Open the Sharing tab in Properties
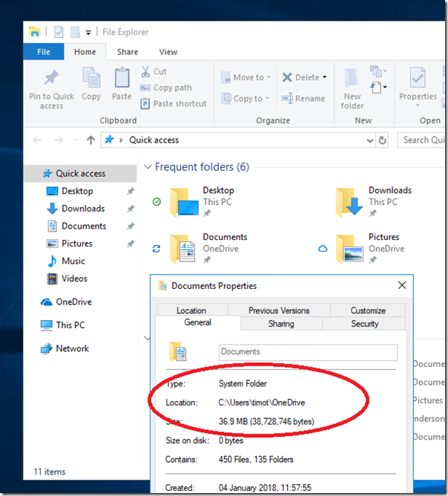This screenshot has width=448, height=496. [281, 324]
